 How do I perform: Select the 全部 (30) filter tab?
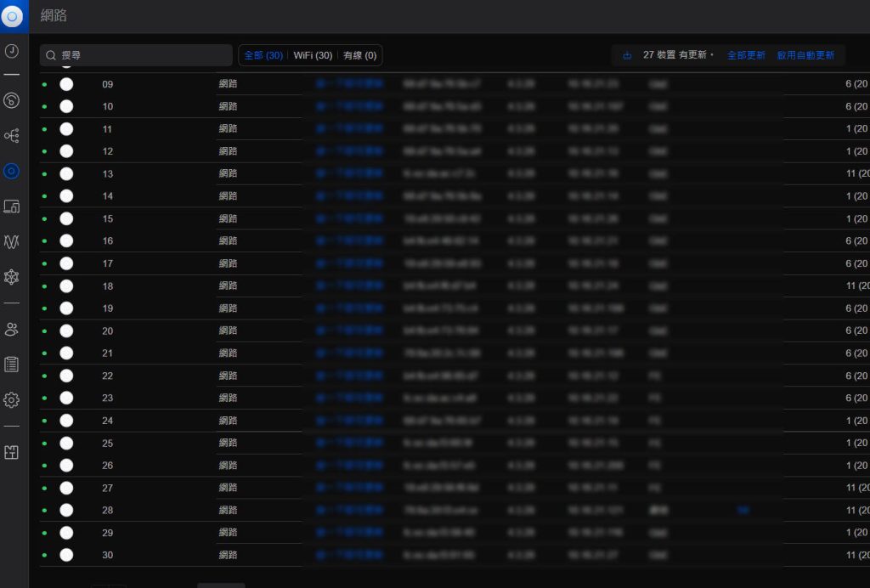tap(263, 55)
